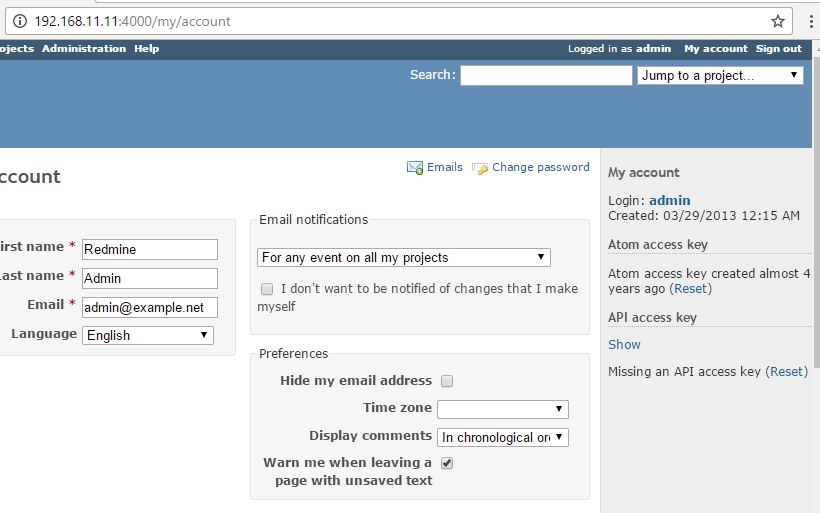Image resolution: width=820 pixels, height=513 pixels.
Task: Show the API access key
Action: [624, 345]
